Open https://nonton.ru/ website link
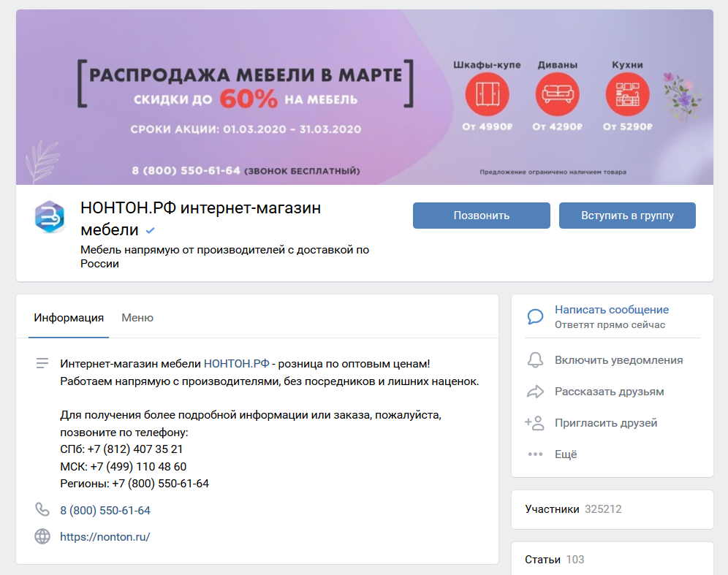 coord(105,537)
